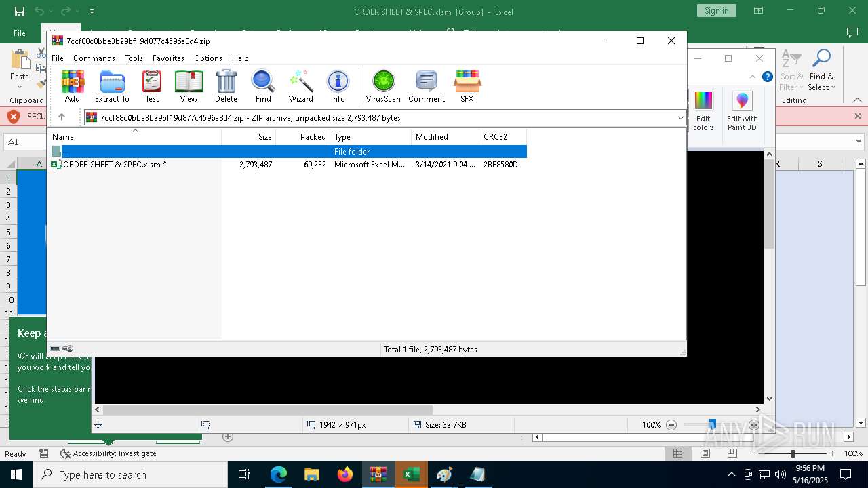Click Sign in button in Excel
This screenshot has height=488, width=868.
pos(716,11)
